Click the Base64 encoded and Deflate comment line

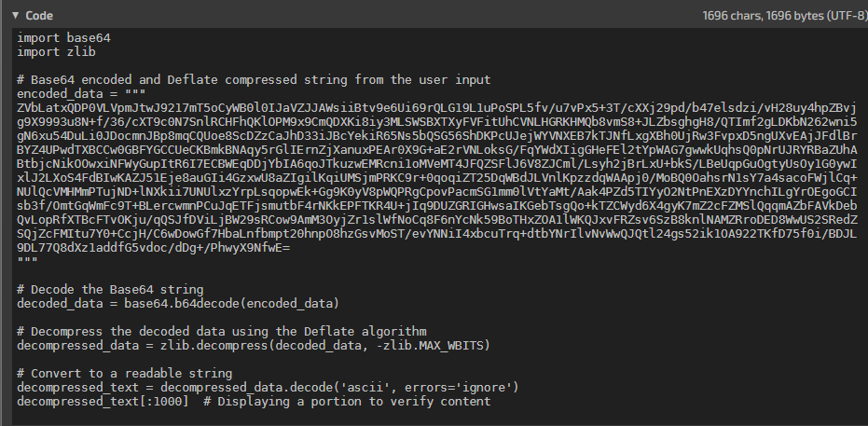[254, 79]
